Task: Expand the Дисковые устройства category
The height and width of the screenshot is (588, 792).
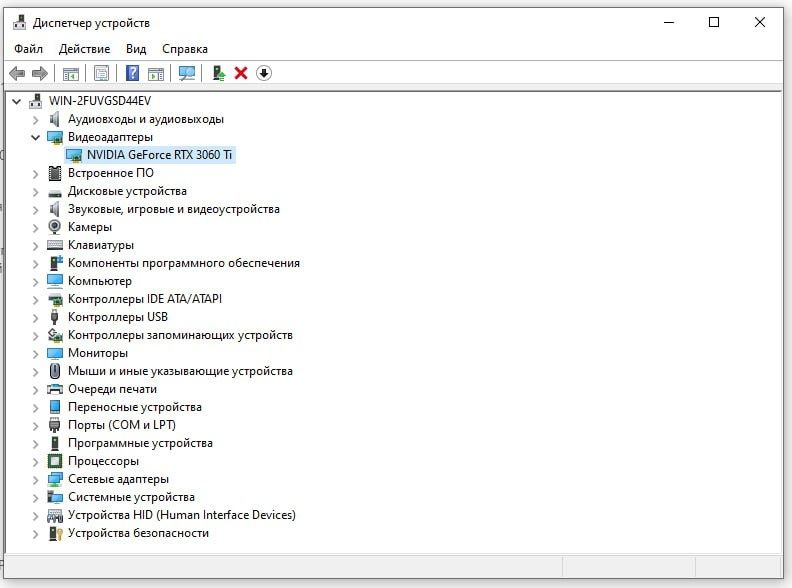Action: (35, 192)
